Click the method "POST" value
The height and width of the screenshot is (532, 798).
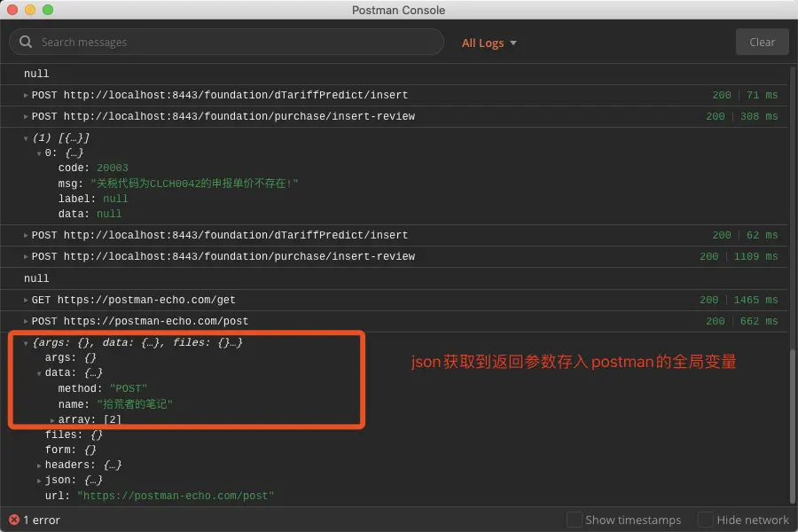(x=129, y=388)
